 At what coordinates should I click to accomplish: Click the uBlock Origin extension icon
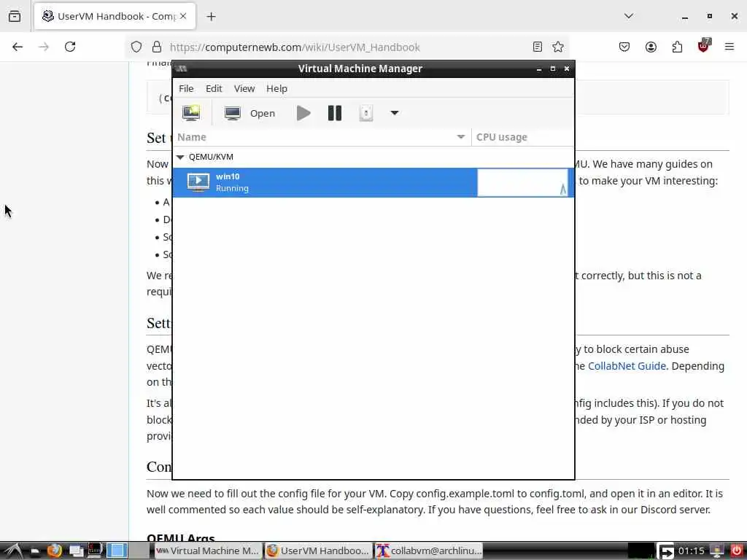[x=704, y=46]
